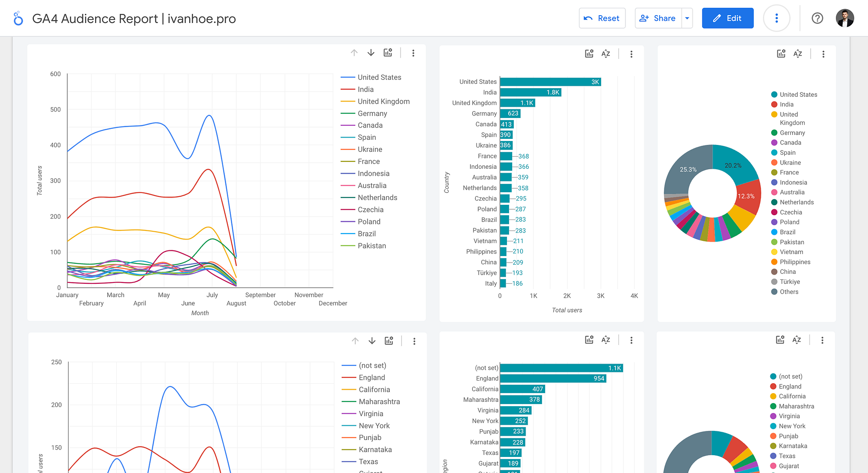Open chart explore icon on region donut chart

point(780,340)
